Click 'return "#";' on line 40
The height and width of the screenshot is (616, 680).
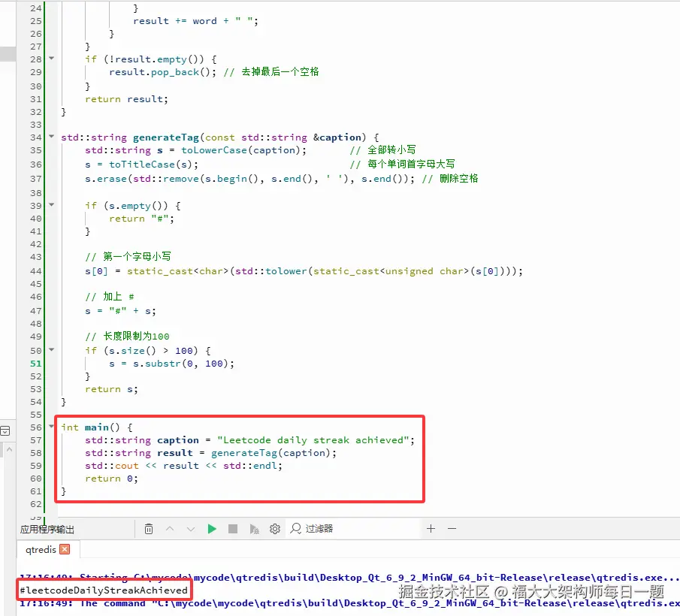pos(141,219)
